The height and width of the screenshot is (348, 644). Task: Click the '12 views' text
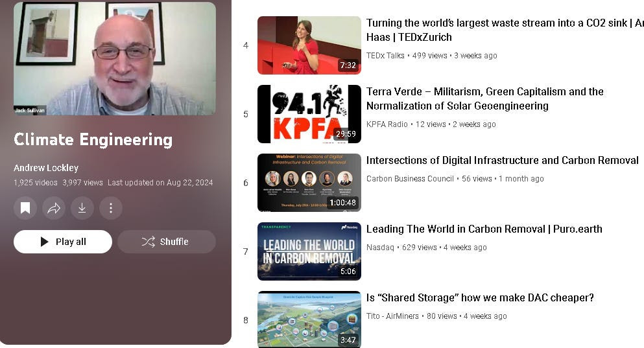pyautogui.click(x=431, y=124)
